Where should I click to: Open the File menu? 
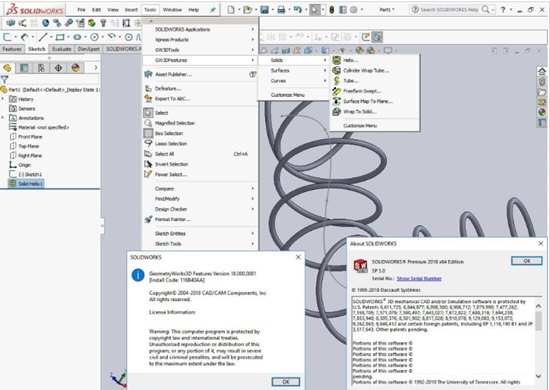pos(81,10)
